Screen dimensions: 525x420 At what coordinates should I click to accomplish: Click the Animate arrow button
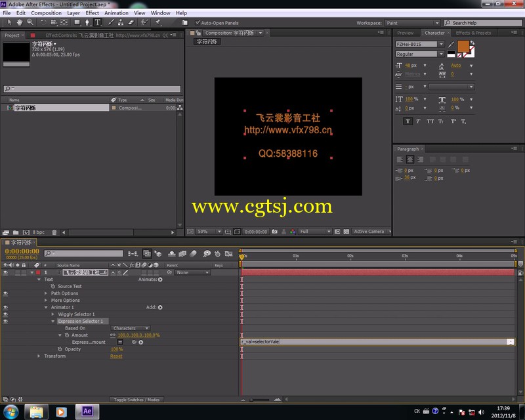[x=160, y=280]
